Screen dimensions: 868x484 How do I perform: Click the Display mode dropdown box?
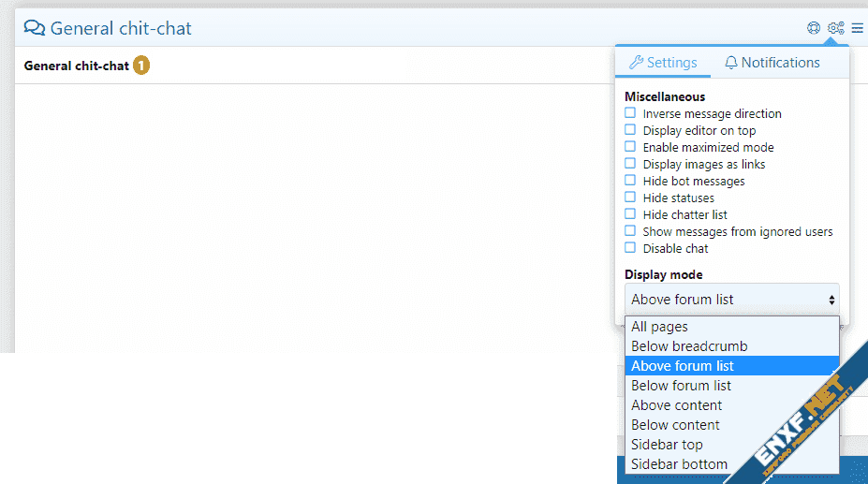coord(731,300)
